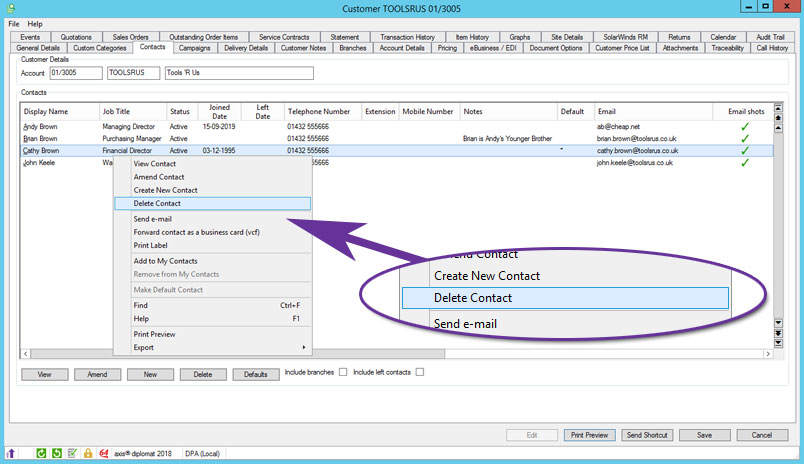Click the Print Preview button at bottom
Viewport: 804px width, 464px height.
(x=589, y=435)
